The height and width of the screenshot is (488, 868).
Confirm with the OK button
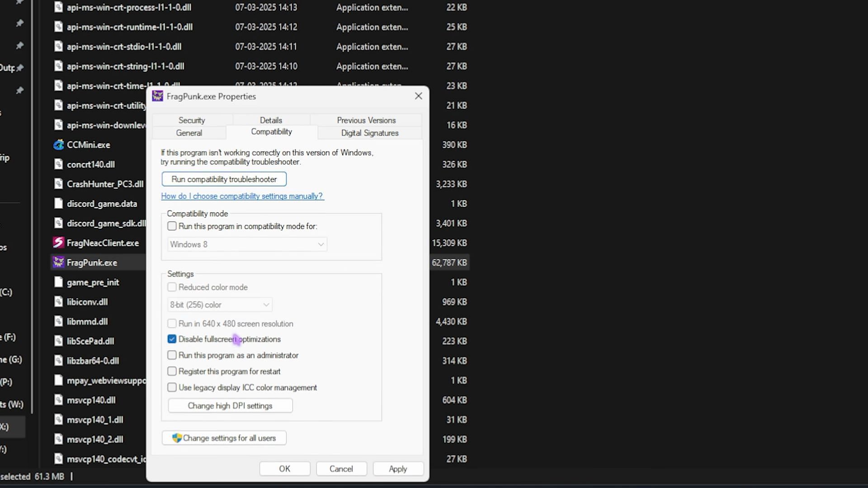click(285, 469)
